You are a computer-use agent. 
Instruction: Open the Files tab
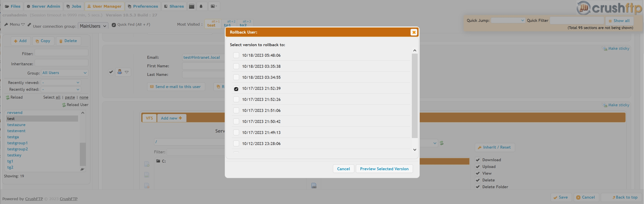point(13,6)
